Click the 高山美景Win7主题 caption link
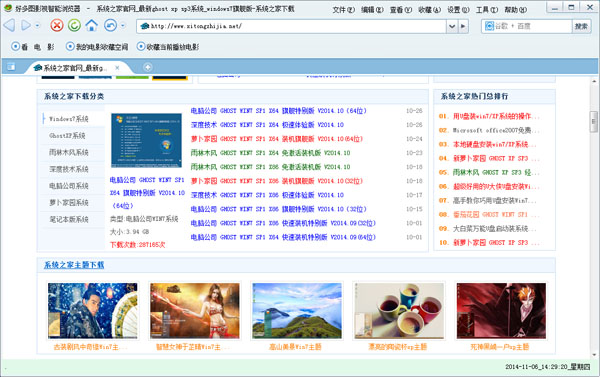 tap(295, 347)
